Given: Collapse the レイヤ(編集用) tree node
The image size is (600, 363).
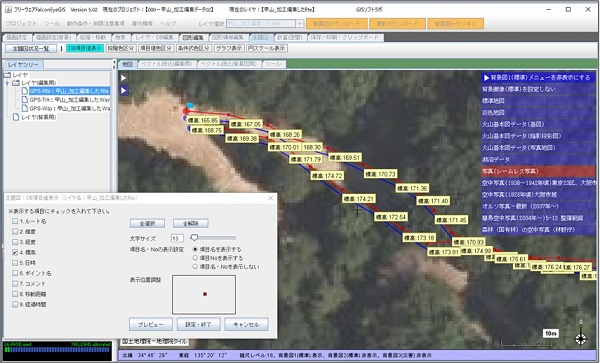Looking at the screenshot, I should (x=7, y=83).
